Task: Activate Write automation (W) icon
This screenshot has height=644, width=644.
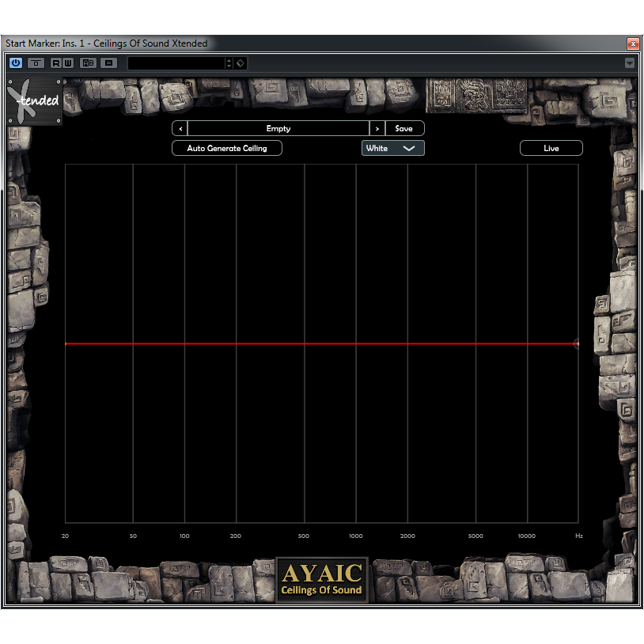Action: pyautogui.click(x=67, y=63)
